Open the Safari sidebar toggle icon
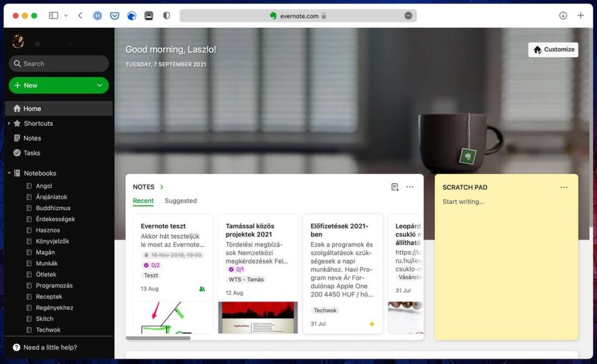The height and width of the screenshot is (364, 597). click(53, 16)
